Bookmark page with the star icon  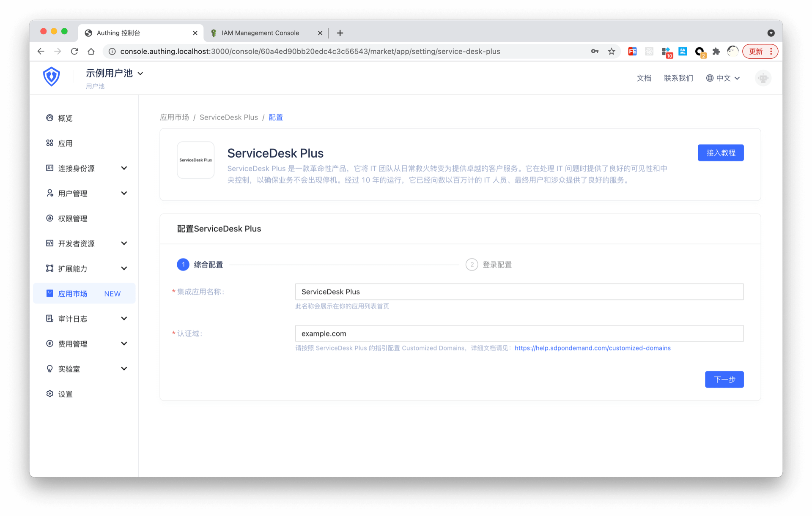point(612,52)
